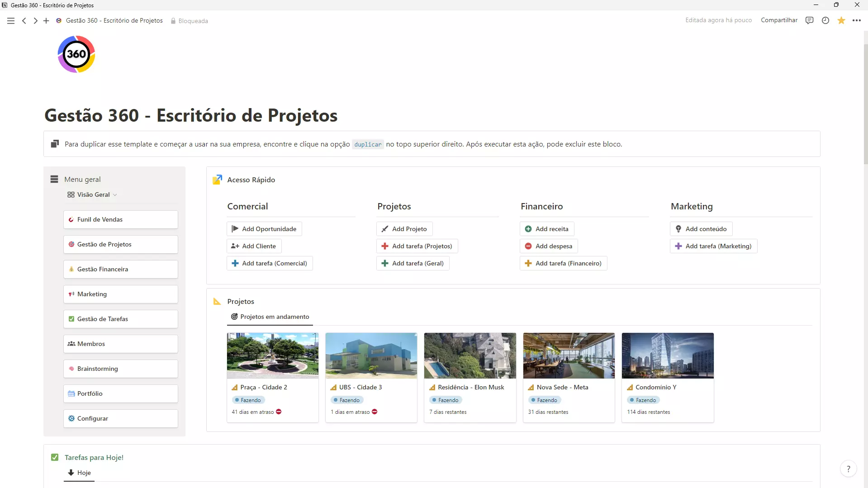Open the Brainstorming page
The width and height of the screenshot is (868, 488).
(121, 369)
